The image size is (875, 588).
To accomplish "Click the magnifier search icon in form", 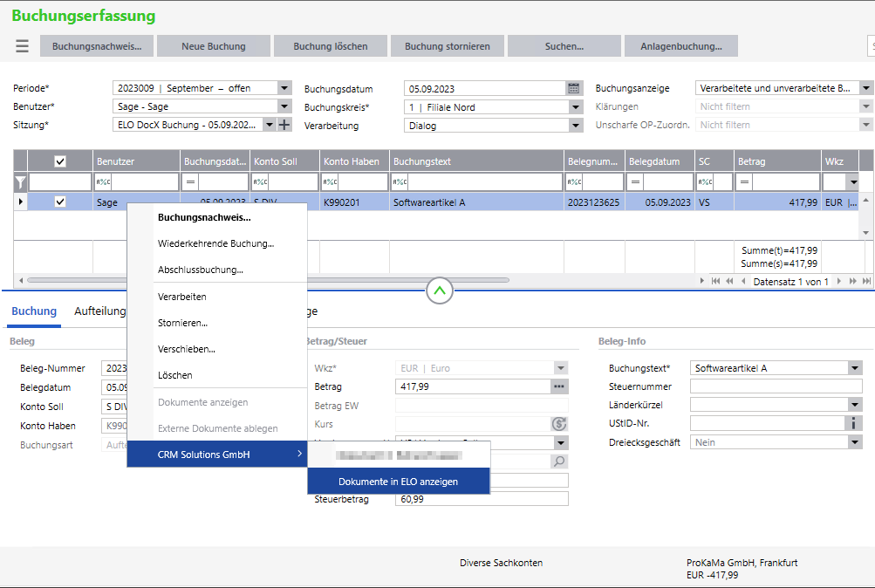I will pos(558,461).
